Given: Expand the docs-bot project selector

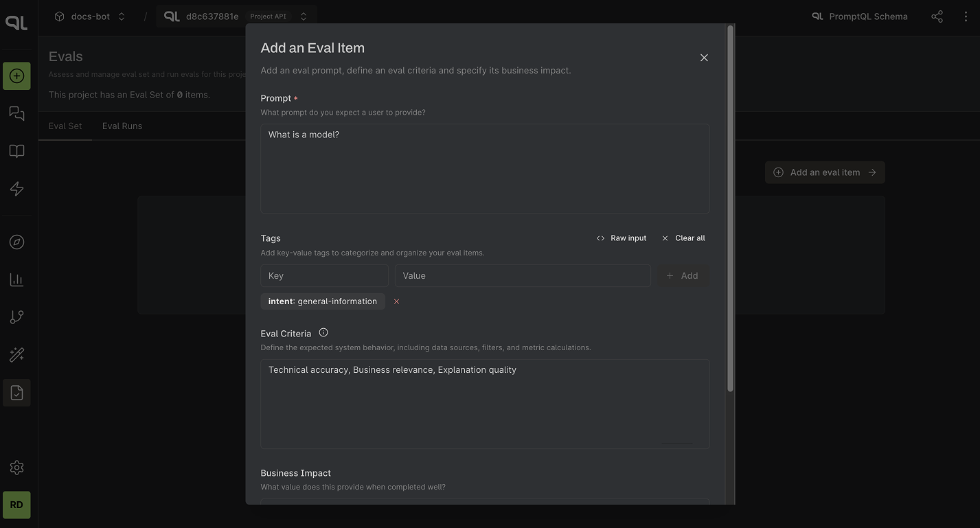Looking at the screenshot, I should click(x=122, y=16).
